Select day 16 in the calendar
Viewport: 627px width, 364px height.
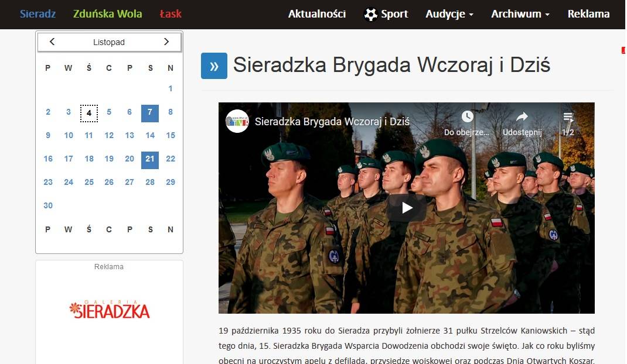tap(48, 159)
